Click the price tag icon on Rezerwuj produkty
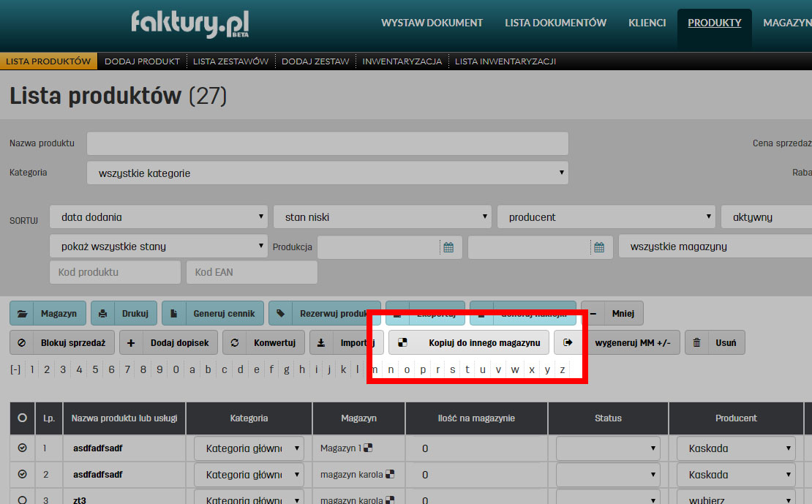This screenshot has width=812, height=504. coord(280,313)
